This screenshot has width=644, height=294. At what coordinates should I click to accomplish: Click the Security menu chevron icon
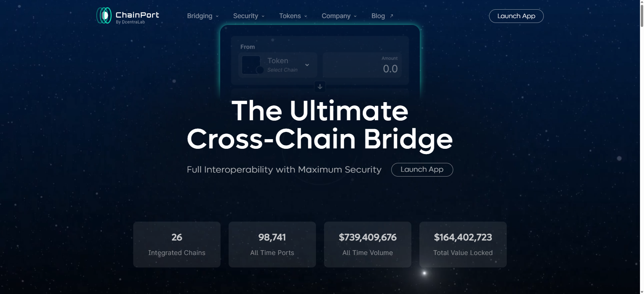pyautogui.click(x=262, y=16)
